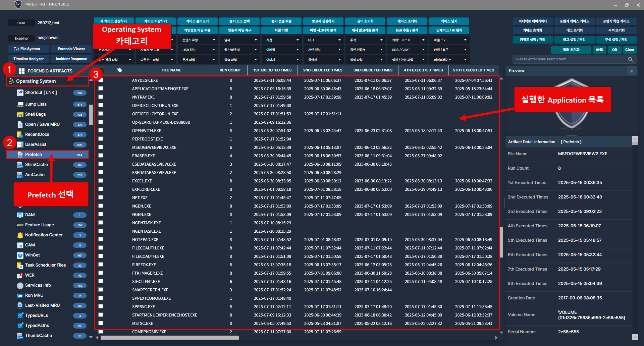
Task: Select the Shell Bags folder icon
Action: pyautogui.click(x=20, y=114)
